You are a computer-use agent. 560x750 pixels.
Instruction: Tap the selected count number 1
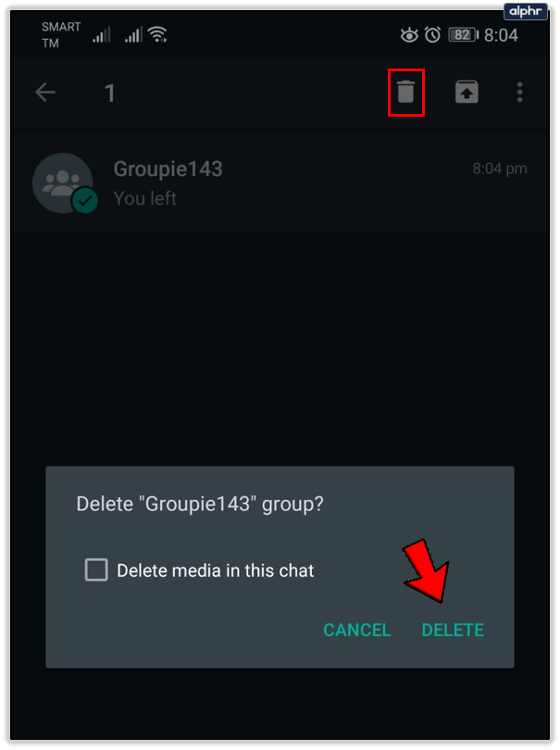(109, 93)
